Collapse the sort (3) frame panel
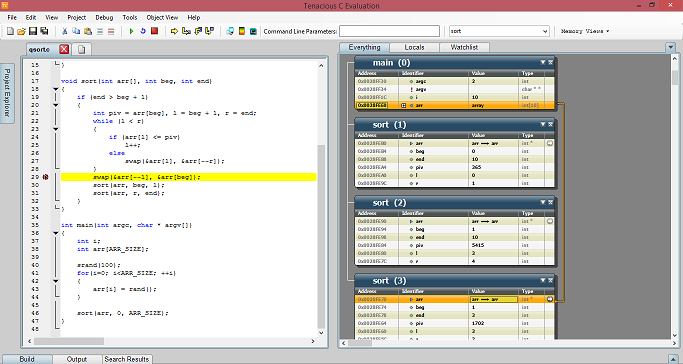Viewport: 683px width, 364px height. pyautogui.click(x=543, y=280)
